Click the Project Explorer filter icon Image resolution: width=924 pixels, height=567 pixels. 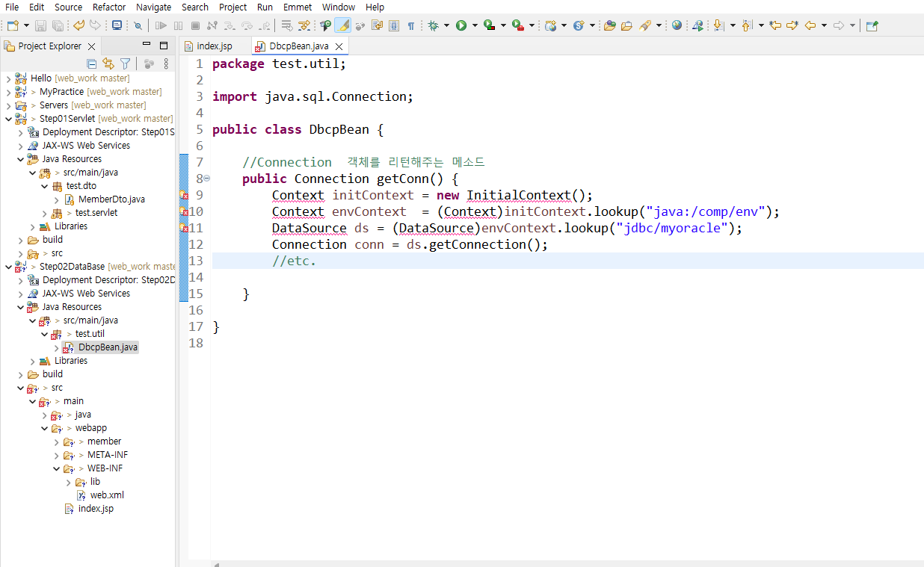(126, 64)
